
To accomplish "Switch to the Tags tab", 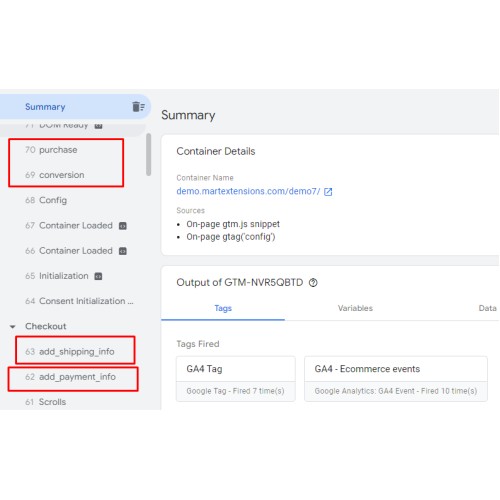I will click(223, 308).
